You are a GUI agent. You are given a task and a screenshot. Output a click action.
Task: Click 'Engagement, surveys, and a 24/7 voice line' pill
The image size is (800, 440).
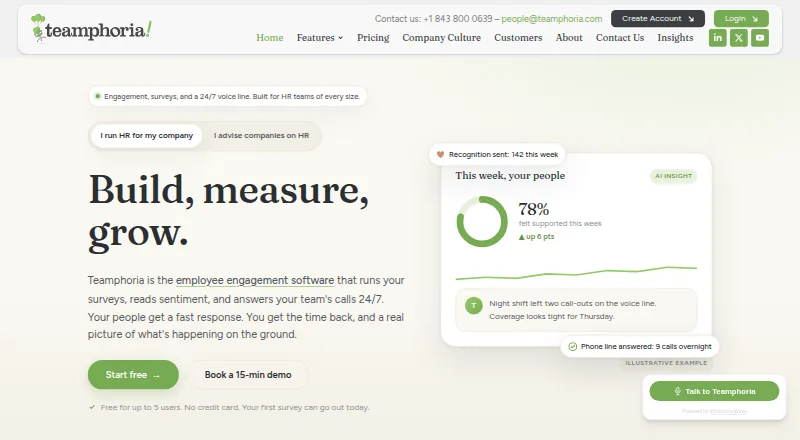click(x=228, y=96)
